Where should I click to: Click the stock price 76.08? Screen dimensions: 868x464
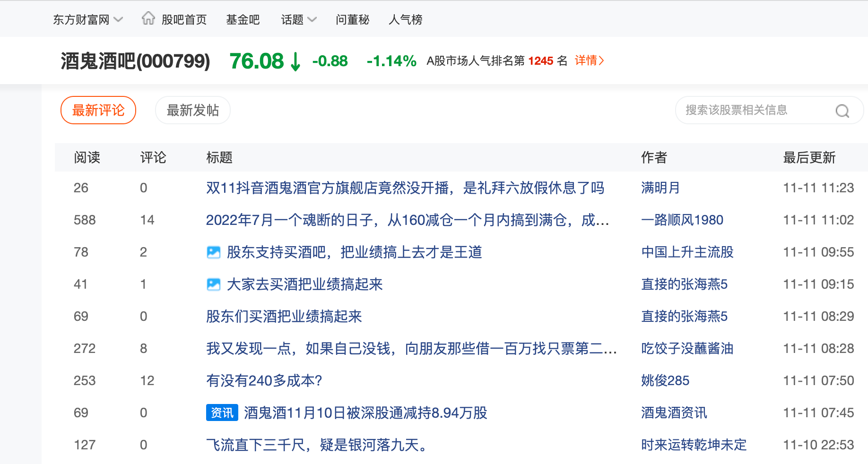257,61
